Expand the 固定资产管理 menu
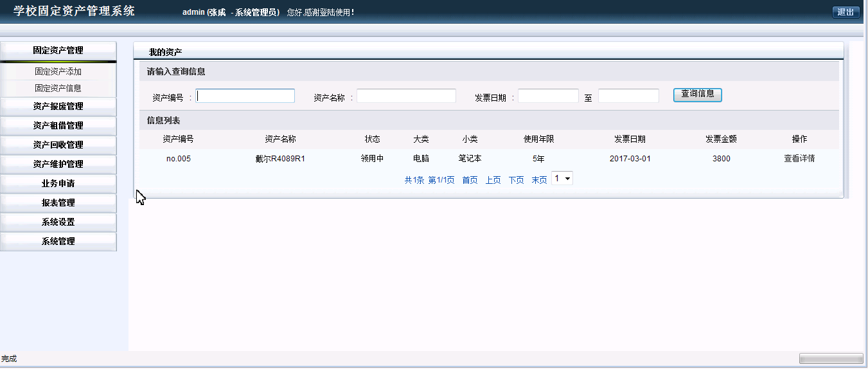The width and height of the screenshot is (868, 369). [x=58, y=51]
